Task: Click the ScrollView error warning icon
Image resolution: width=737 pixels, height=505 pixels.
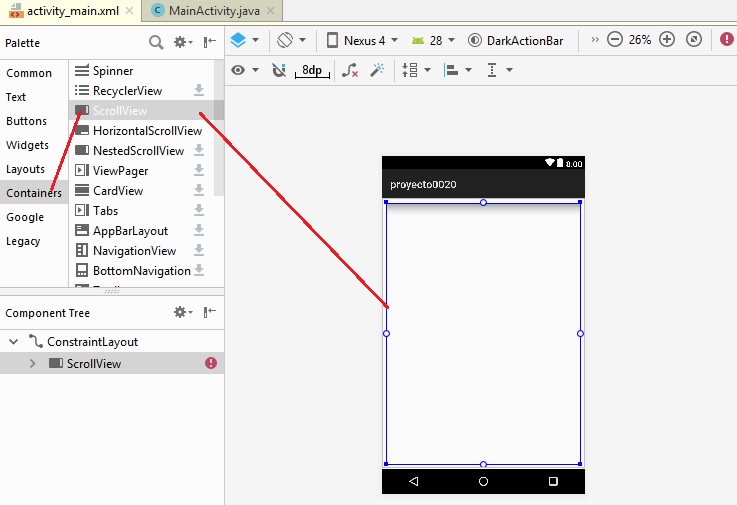Action: (211, 363)
